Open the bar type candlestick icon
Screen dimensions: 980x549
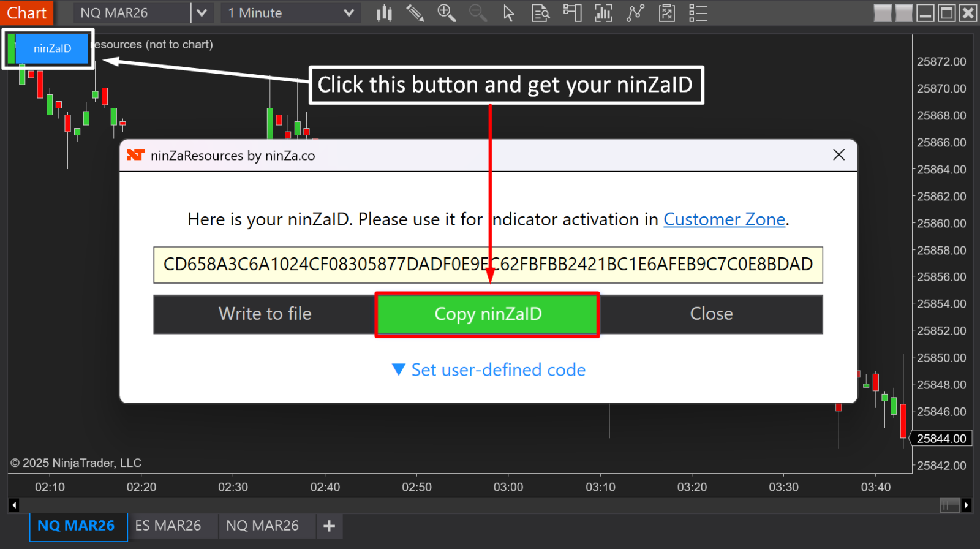click(x=384, y=13)
